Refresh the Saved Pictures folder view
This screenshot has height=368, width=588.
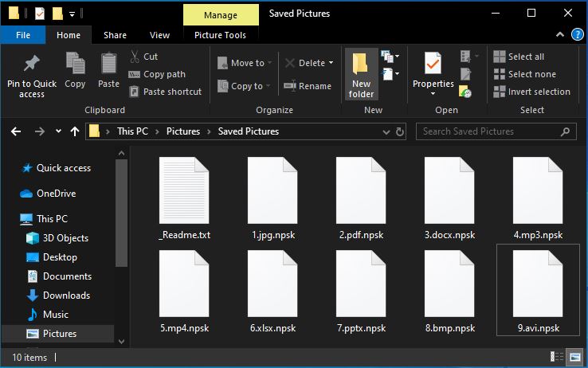coord(400,131)
